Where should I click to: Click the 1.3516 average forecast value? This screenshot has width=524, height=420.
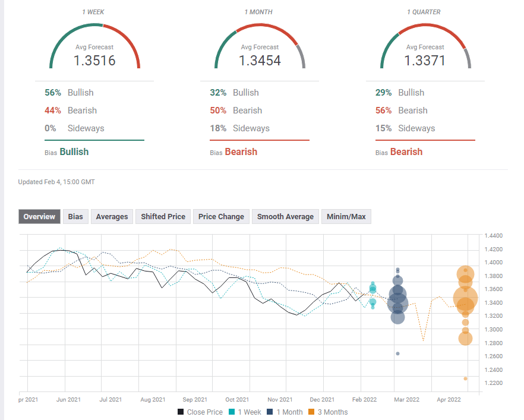click(x=94, y=60)
